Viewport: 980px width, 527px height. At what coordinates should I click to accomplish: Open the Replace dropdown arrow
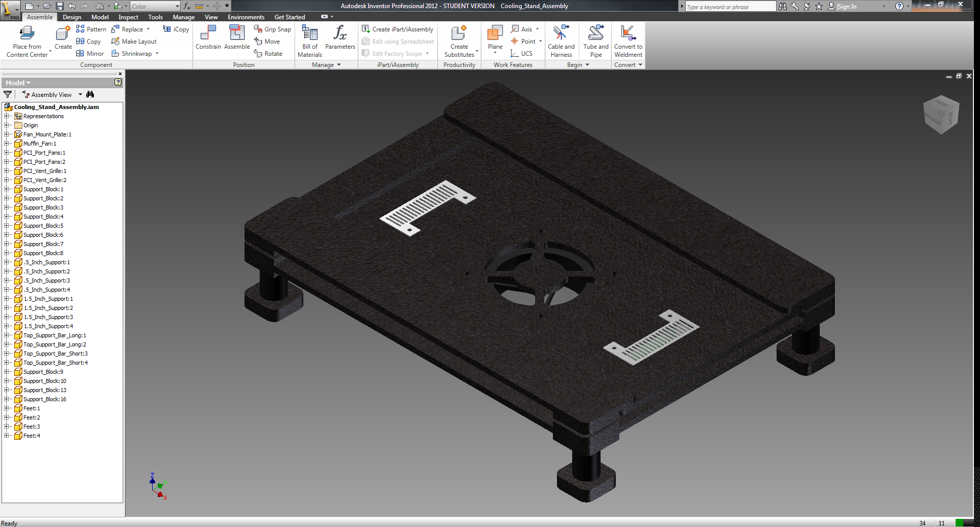(148, 29)
